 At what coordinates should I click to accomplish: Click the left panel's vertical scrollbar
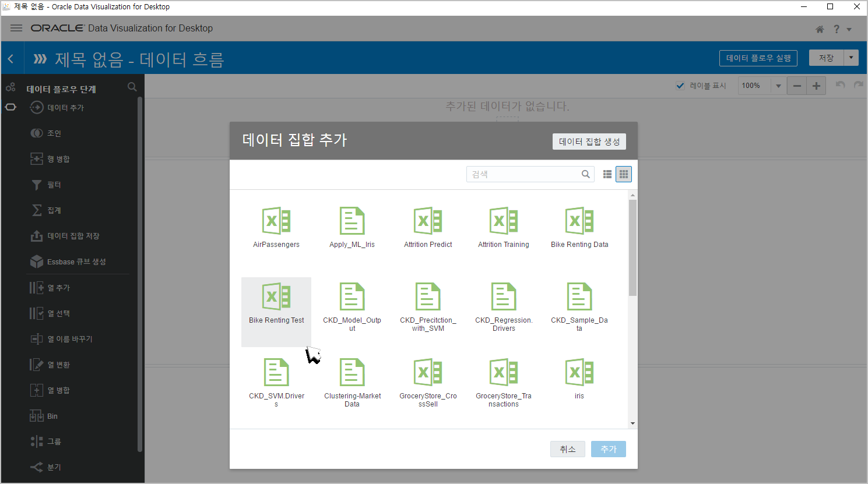[140, 274]
